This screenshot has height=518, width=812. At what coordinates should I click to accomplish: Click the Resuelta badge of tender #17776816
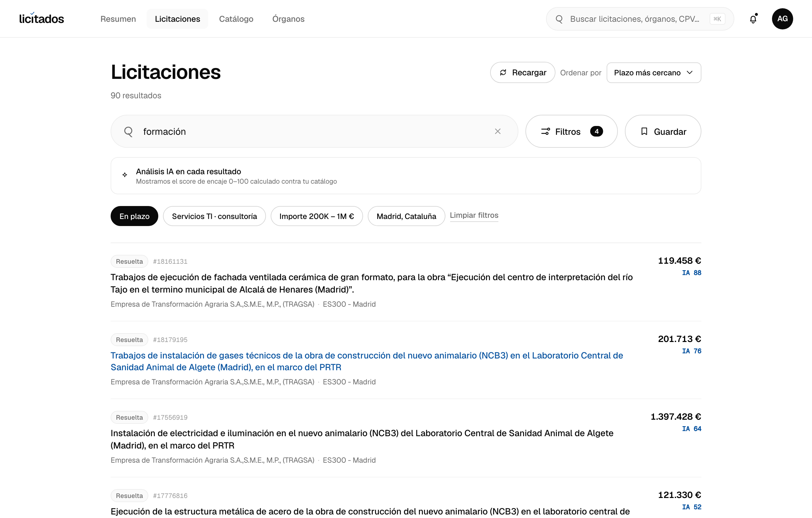point(129,496)
